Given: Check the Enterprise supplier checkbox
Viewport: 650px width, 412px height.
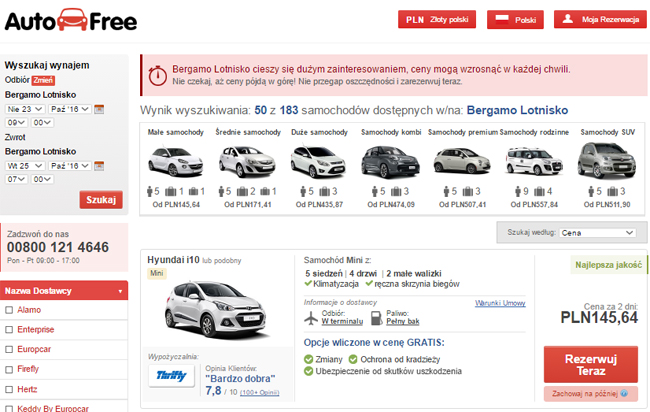Looking at the screenshot, I should 9,330.
